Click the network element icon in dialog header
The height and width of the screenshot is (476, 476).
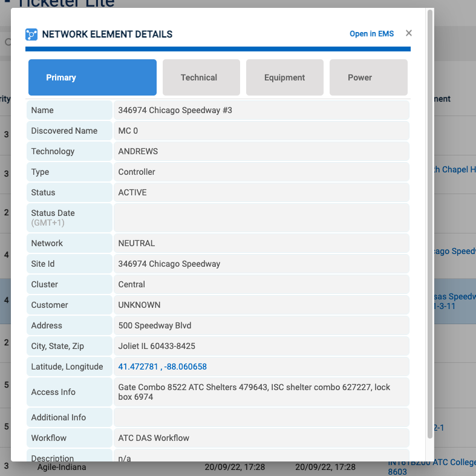point(31,34)
